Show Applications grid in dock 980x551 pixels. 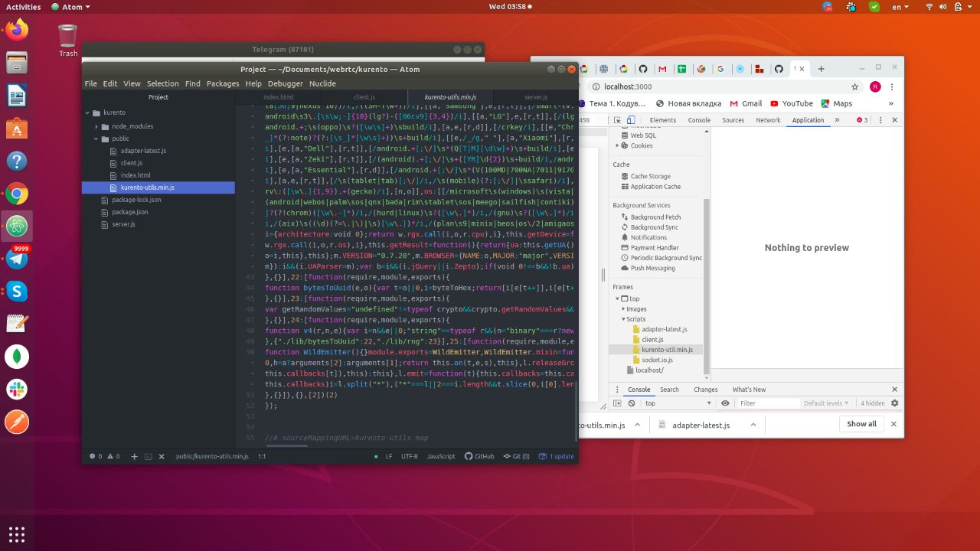pyautogui.click(x=17, y=533)
